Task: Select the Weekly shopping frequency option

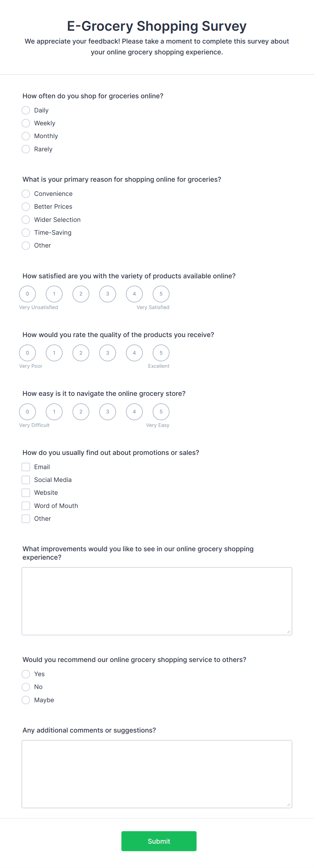Action: click(x=26, y=123)
